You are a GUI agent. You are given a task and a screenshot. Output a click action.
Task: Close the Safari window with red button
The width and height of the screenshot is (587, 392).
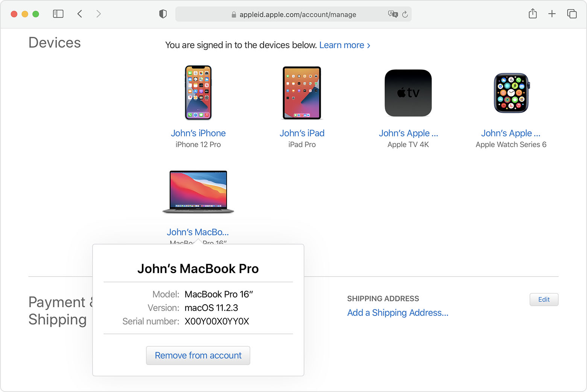(x=14, y=14)
